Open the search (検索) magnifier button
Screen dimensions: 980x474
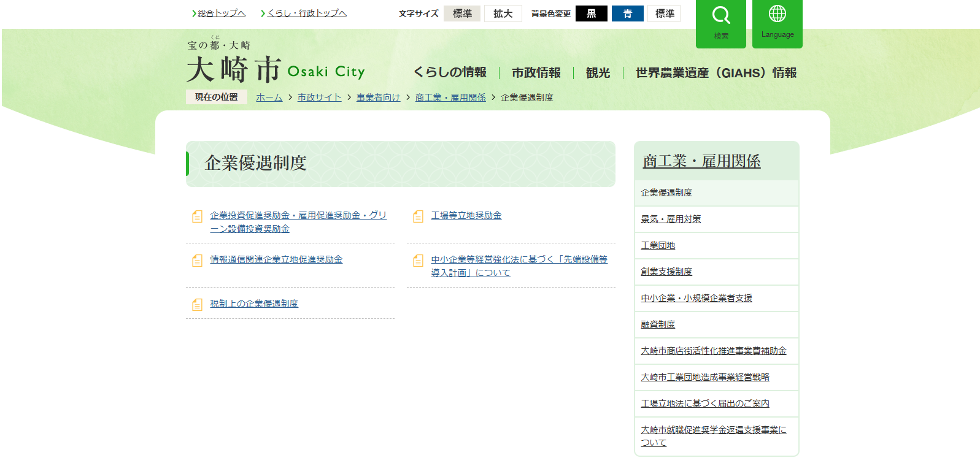[721, 23]
